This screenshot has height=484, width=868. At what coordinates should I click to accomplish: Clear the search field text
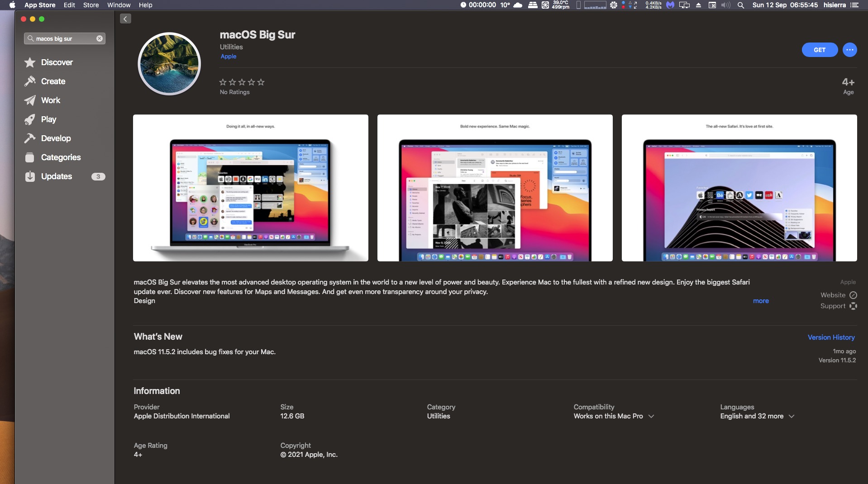click(x=100, y=38)
